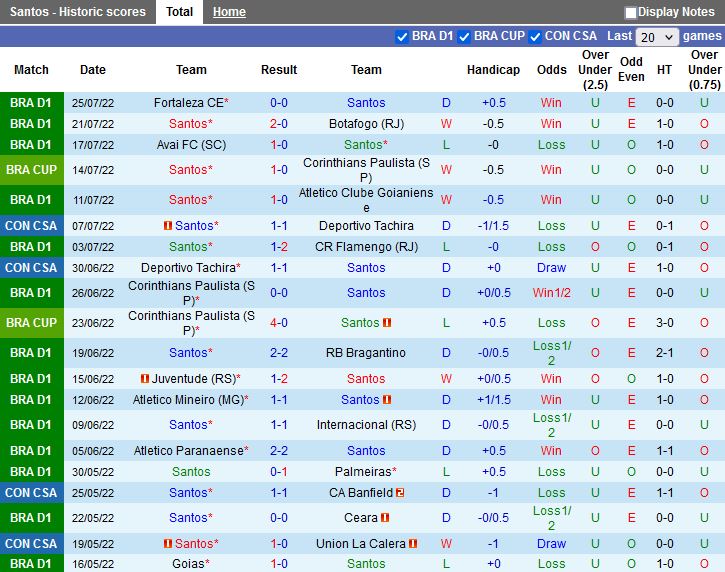Click the Odd Even column header
The width and height of the screenshot is (725, 572).
631,70
